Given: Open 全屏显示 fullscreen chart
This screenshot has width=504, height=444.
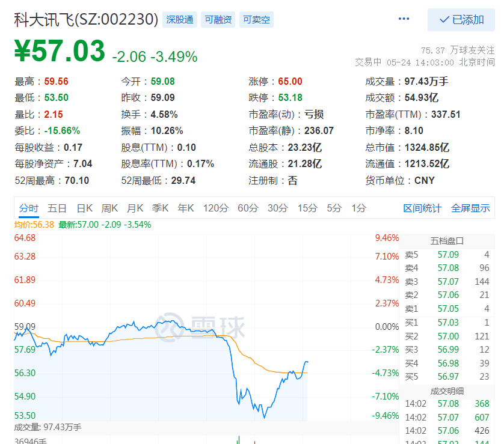Looking at the screenshot, I should pos(470,208).
